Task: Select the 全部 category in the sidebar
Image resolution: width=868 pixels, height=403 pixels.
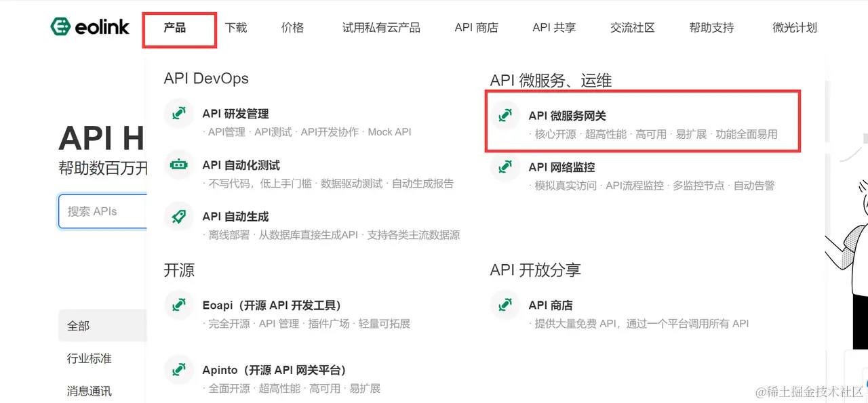Action: [x=102, y=326]
